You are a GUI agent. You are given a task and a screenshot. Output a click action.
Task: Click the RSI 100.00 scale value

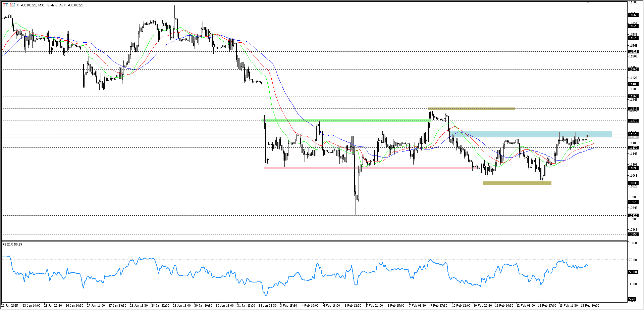(634, 243)
